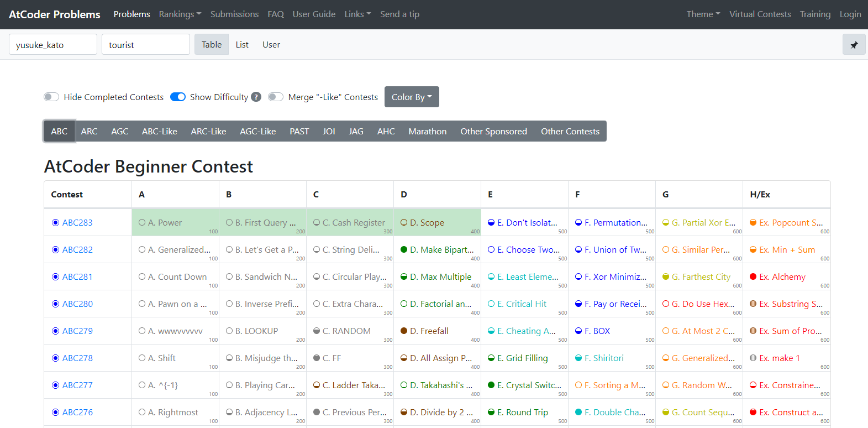Click the blue circle icon beside ABC278

pos(55,358)
